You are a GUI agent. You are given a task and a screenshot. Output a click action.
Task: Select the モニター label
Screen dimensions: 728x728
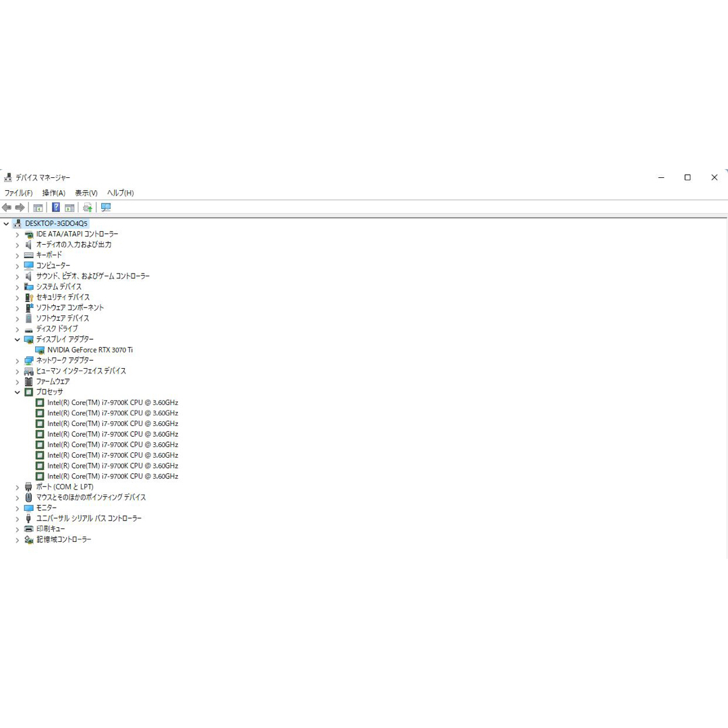[47, 508]
